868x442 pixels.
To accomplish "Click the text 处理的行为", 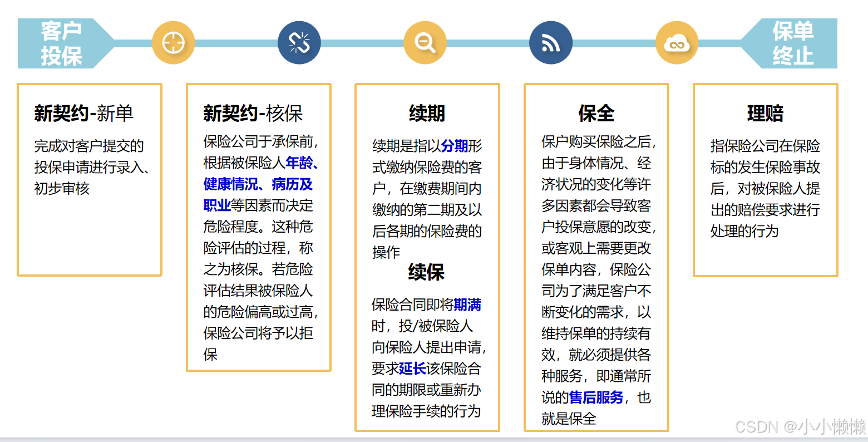I will coord(744,231).
